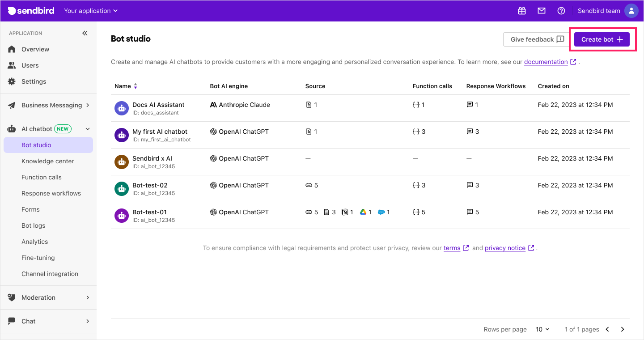This screenshot has width=644, height=340.
Task: Click the Sendbird x AI bot avatar
Action: click(x=122, y=161)
